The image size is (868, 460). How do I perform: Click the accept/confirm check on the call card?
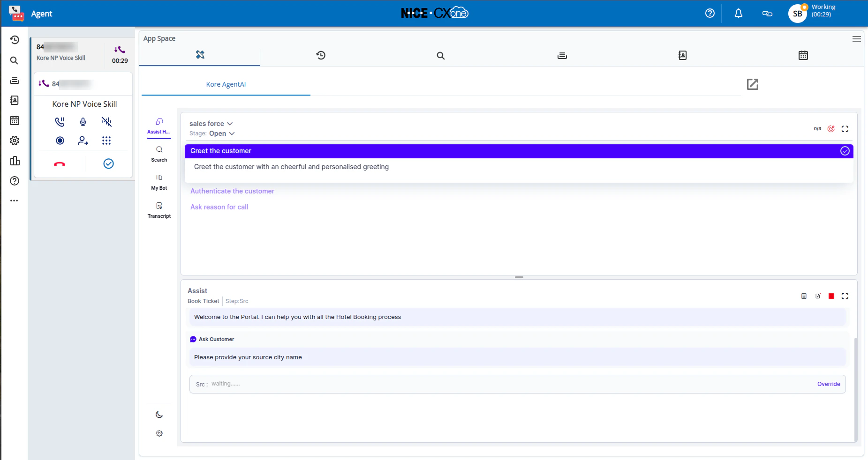[108, 163]
